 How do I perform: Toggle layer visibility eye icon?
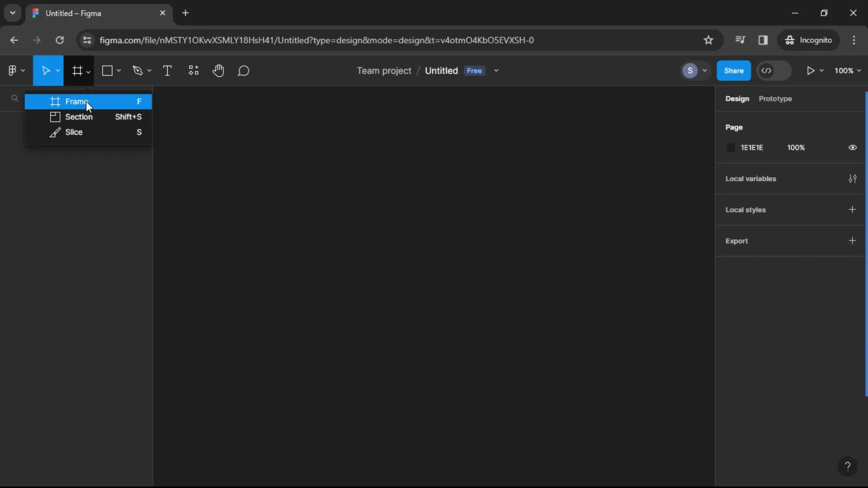click(852, 148)
